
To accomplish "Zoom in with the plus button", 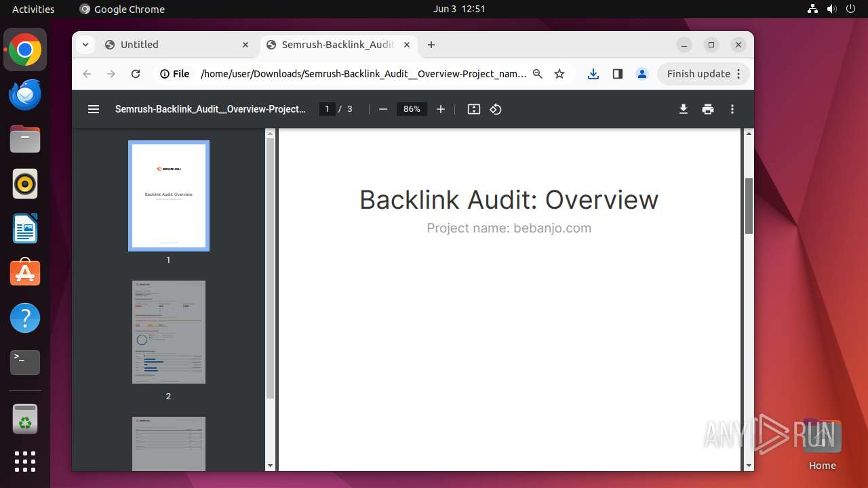I will point(441,109).
